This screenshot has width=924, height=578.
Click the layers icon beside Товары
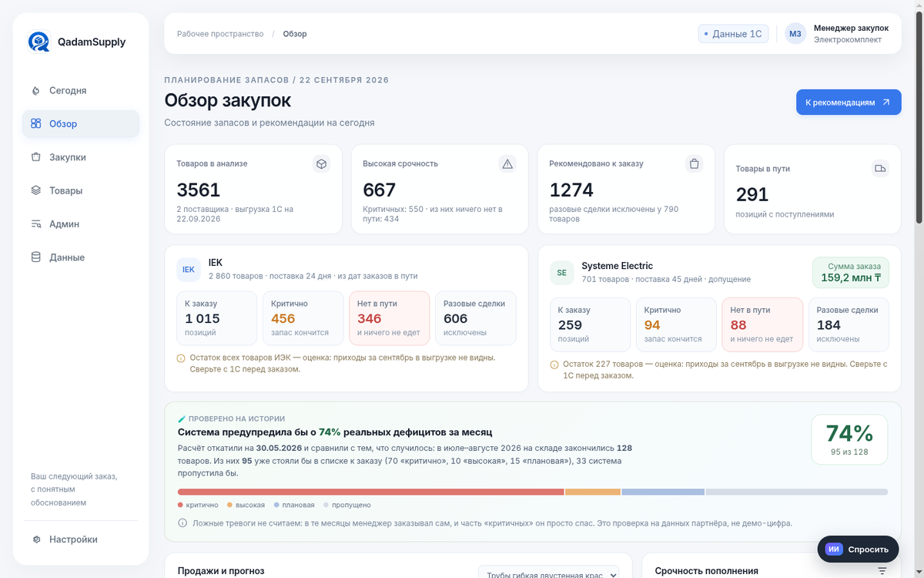pos(36,190)
